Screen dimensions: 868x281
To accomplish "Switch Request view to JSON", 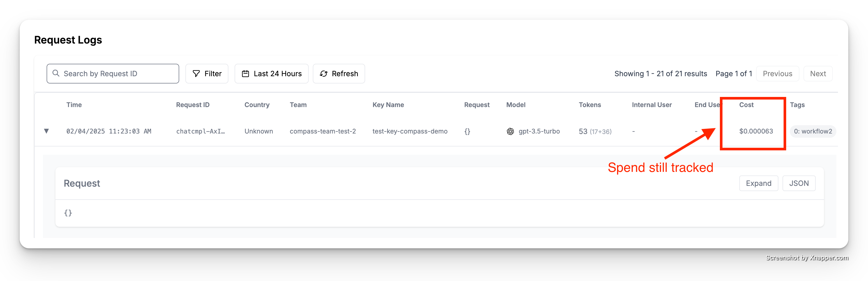I will pyautogui.click(x=799, y=183).
